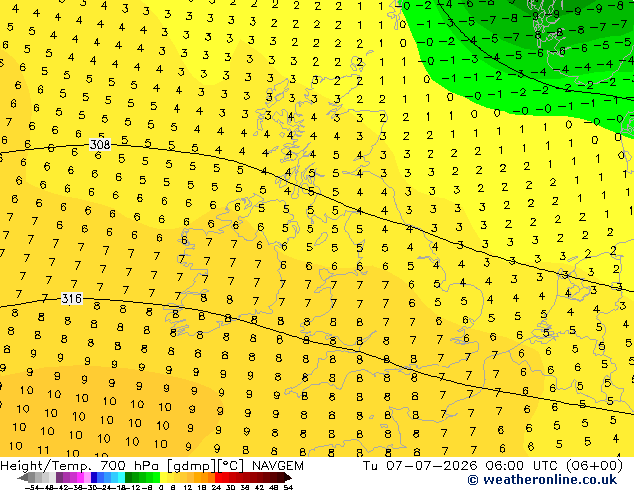Click the "Height/Temp." caption text
The height and width of the screenshot is (490, 634).
tap(46, 466)
